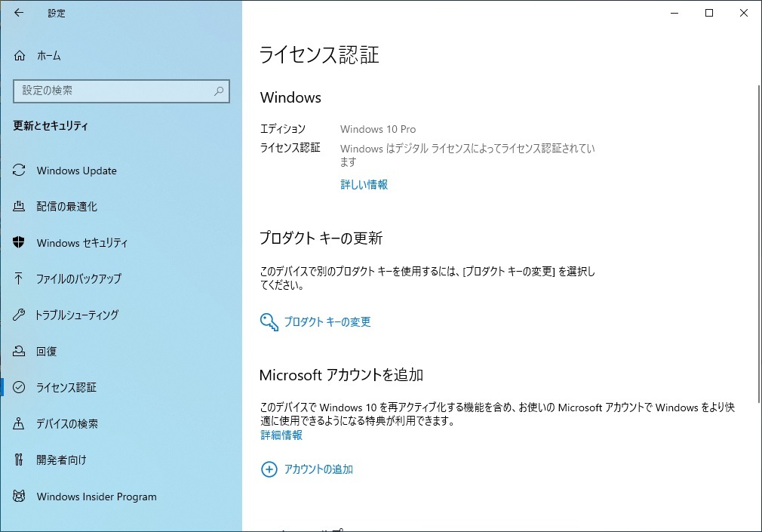This screenshot has height=532, width=762.
Task: Focus the 設定の検索 search field
Action: tap(121, 91)
